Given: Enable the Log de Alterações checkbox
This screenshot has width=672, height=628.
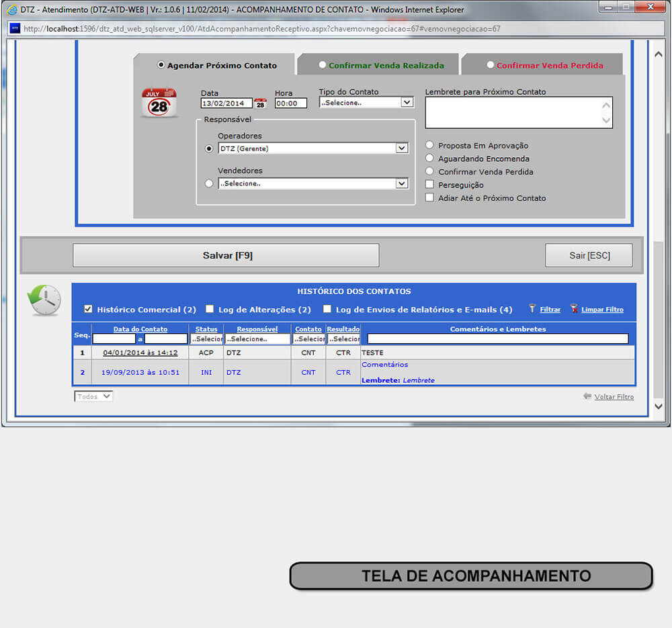Looking at the screenshot, I should (210, 309).
